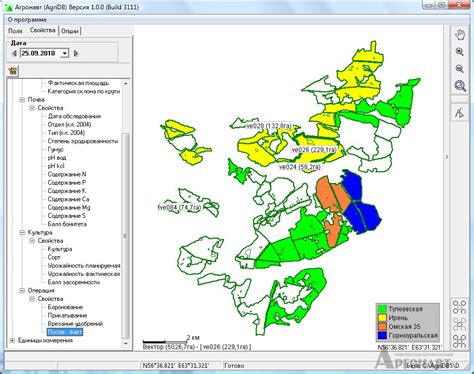Viewport: 474px width, 374px height.
Task: Collapse right panel with the small arrow
Action: 447,157
